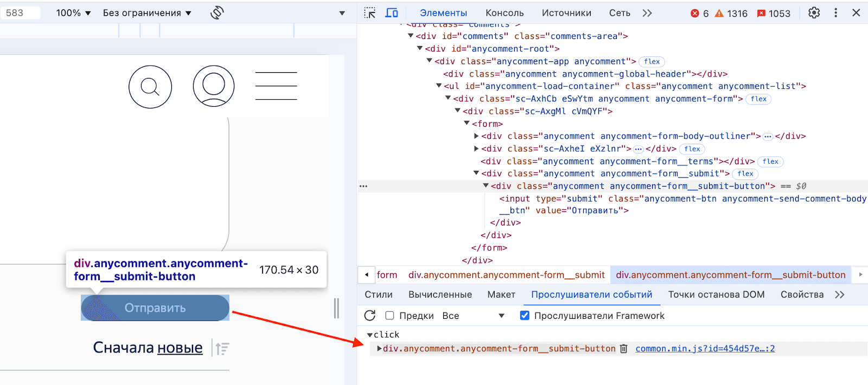This screenshot has width=868, height=385.
Task: Click the Отправить submit button
Action: click(x=155, y=308)
